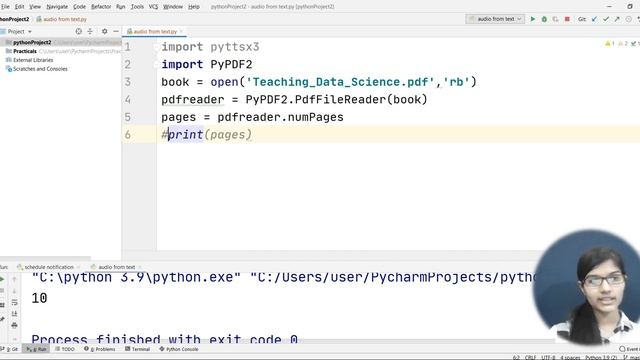
Task: Collapse all in the Project panel
Action: click(90, 31)
